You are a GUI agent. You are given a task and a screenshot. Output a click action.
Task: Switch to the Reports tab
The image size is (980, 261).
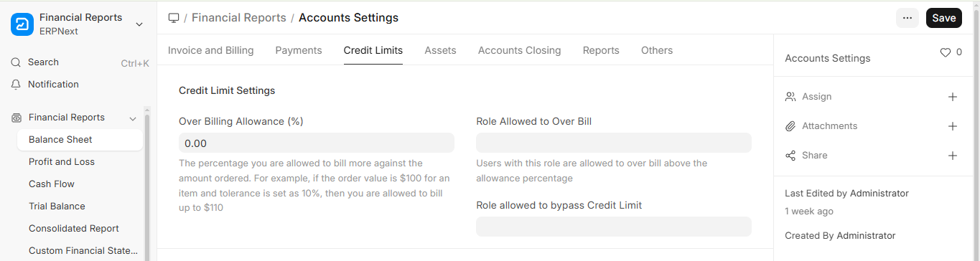point(601,50)
